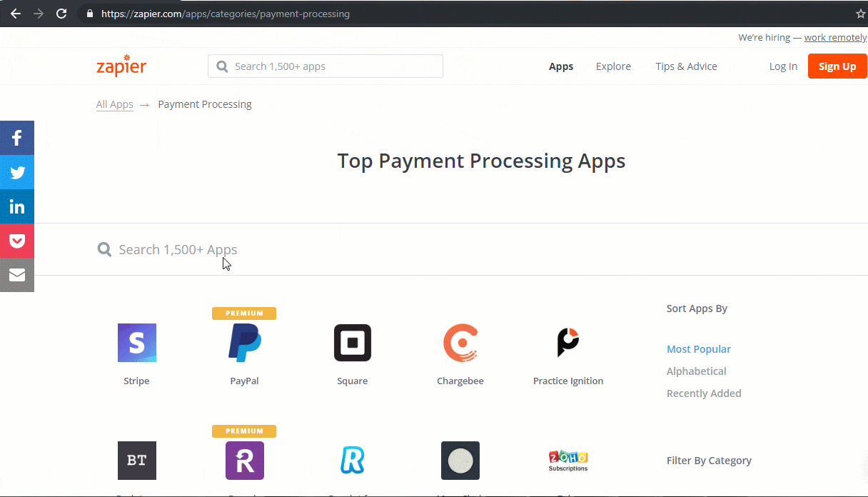Image resolution: width=868 pixels, height=497 pixels.
Task: Click the Zapier logo
Action: [121, 65]
